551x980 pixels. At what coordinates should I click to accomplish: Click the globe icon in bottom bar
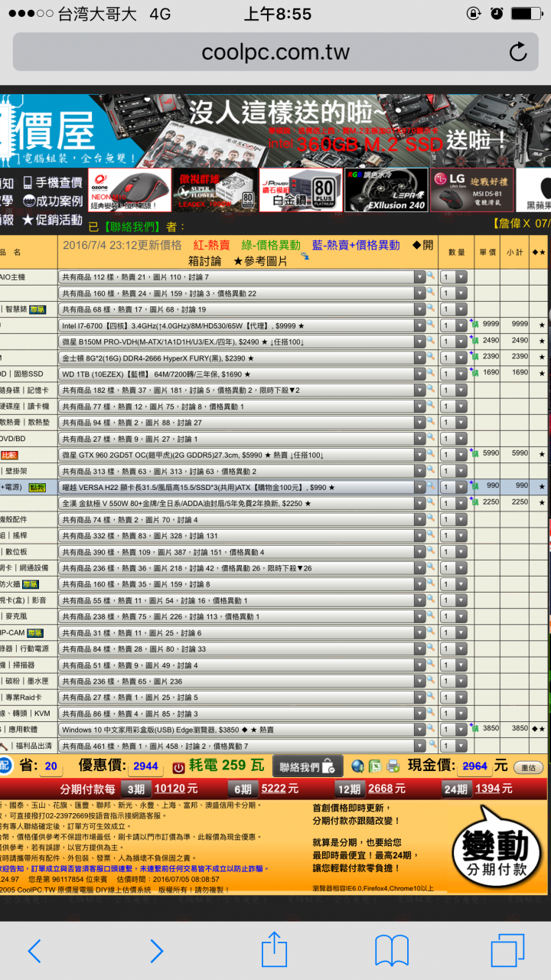pyautogui.click(x=357, y=766)
